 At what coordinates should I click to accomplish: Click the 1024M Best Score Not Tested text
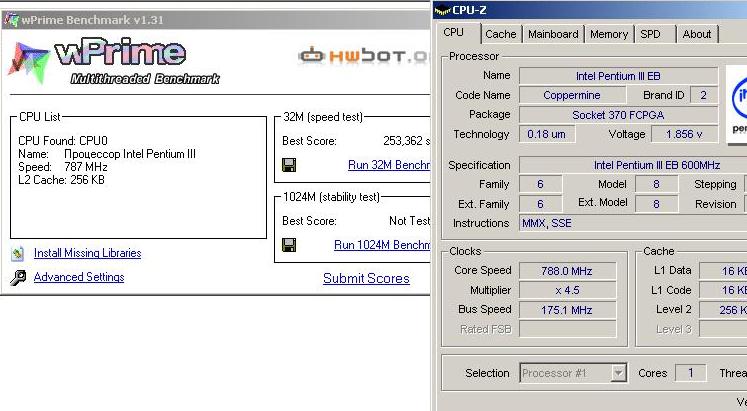(x=409, y=221)
